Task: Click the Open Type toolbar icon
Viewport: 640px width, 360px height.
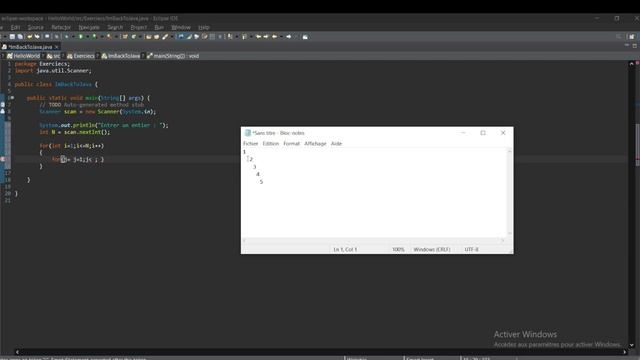Action: point(149,37)
